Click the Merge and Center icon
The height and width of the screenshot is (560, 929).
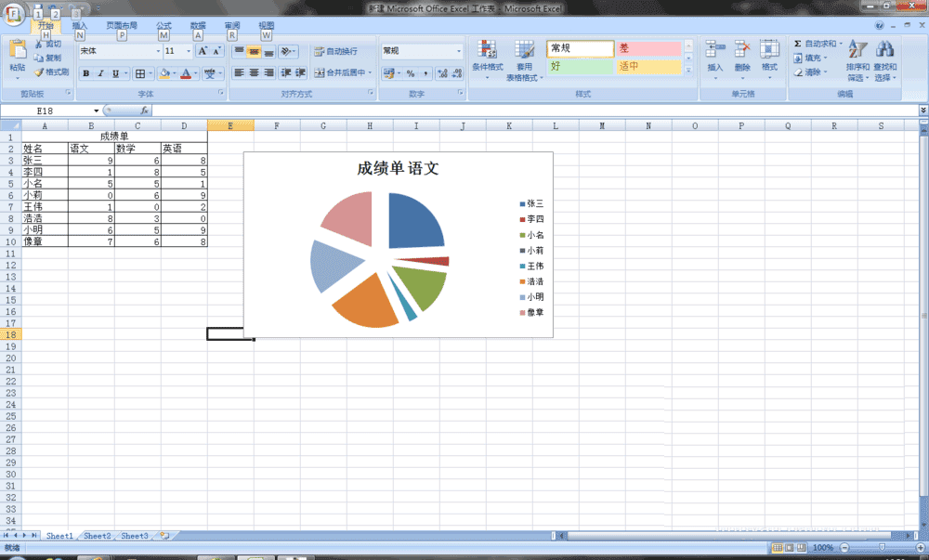tap(320, 72)
